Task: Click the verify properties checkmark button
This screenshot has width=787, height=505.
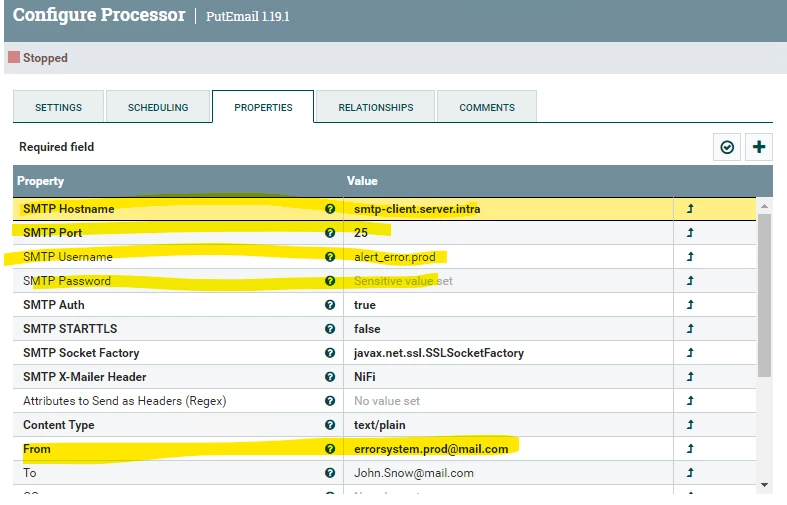Action: click(727, 147)
